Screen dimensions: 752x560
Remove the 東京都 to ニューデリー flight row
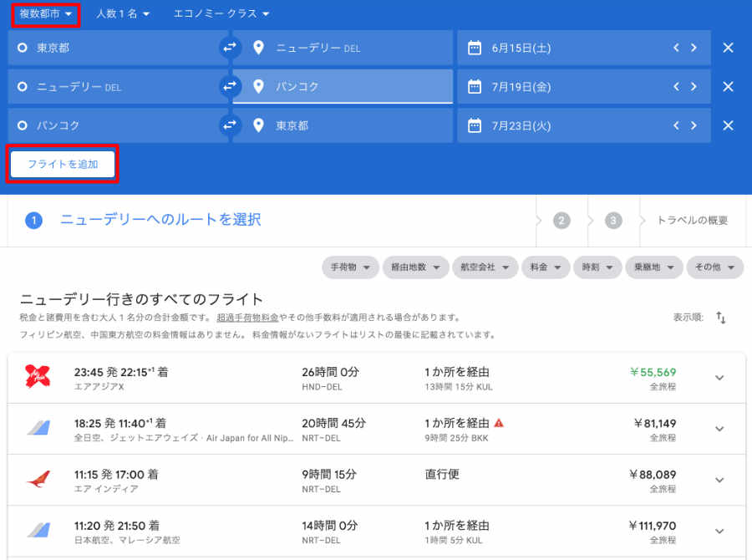[728, 48]
